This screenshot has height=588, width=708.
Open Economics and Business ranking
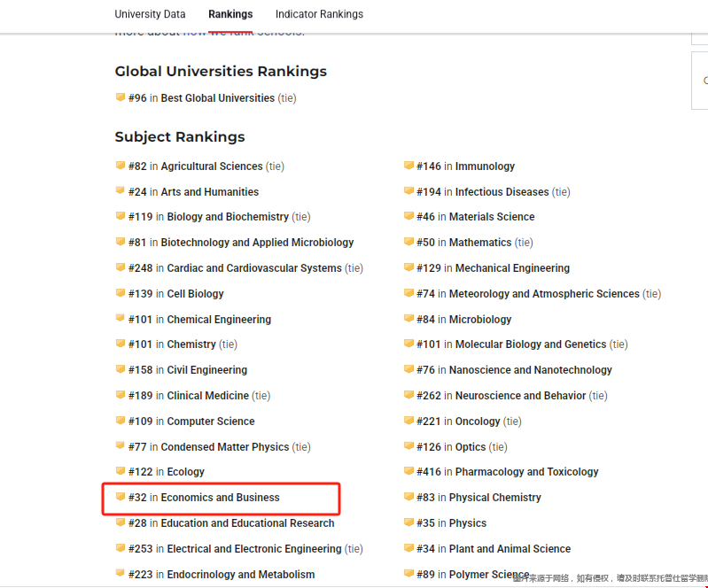221,498
